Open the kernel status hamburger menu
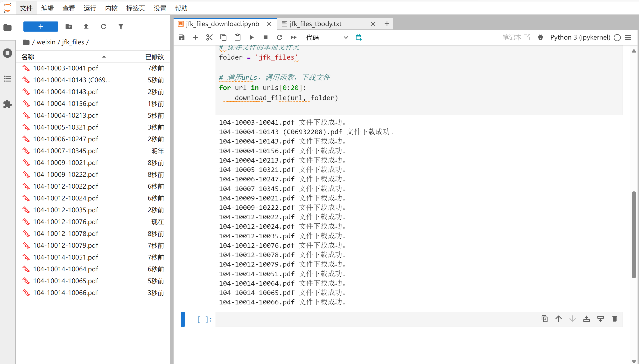Screen dimensions: 639x364 coord(628,37)
